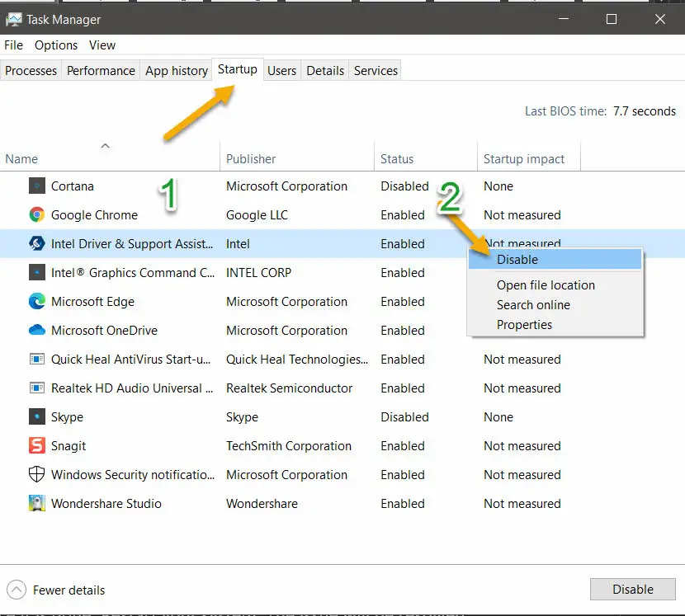Click the Fewer details label
Viewport: 685px width, 616px height.
[x=69, y=590]
